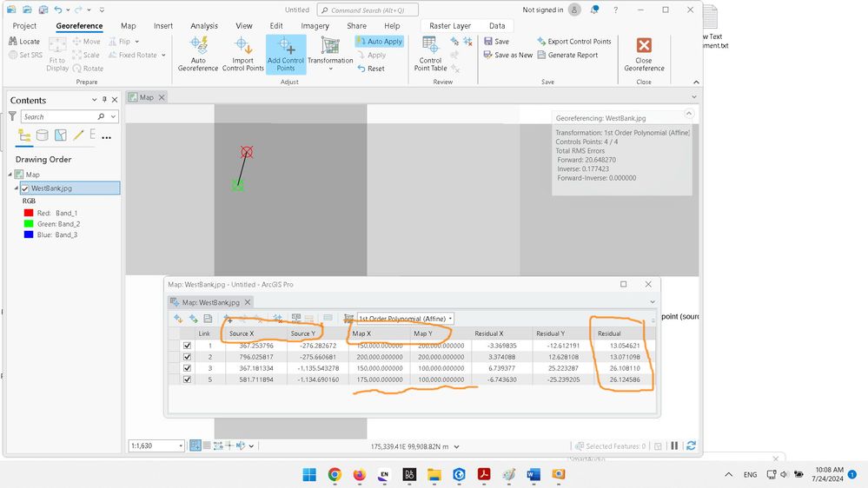868x488 pixels.
Task: Open Windows Start menu on taskbar
Action: 309,475
